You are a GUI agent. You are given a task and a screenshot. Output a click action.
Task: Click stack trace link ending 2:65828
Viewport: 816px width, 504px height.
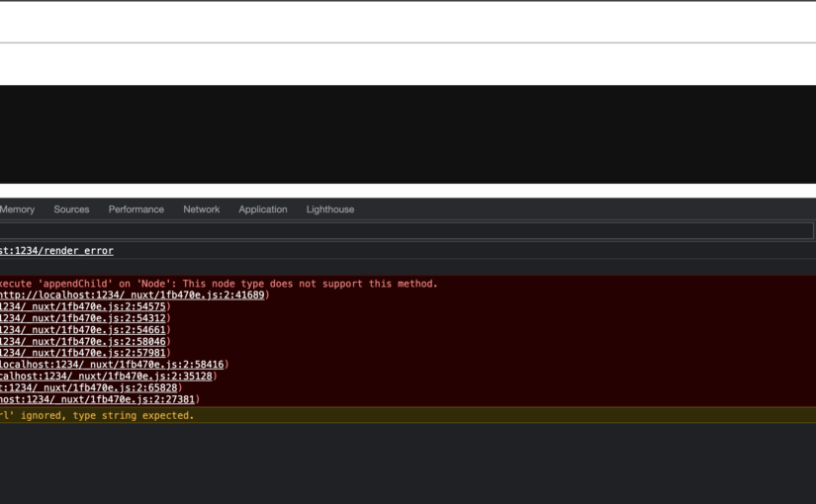(89, 388)
